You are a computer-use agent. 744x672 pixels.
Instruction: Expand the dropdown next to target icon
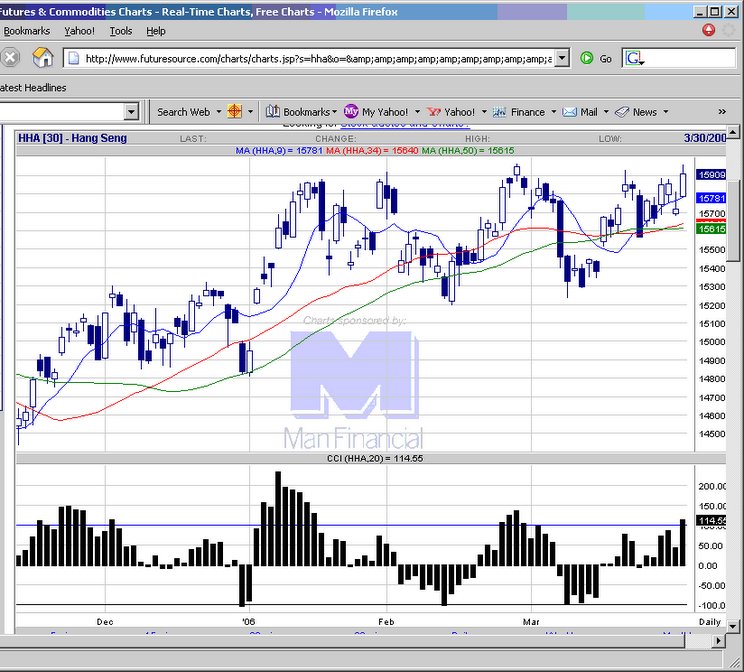click(251, 112)
